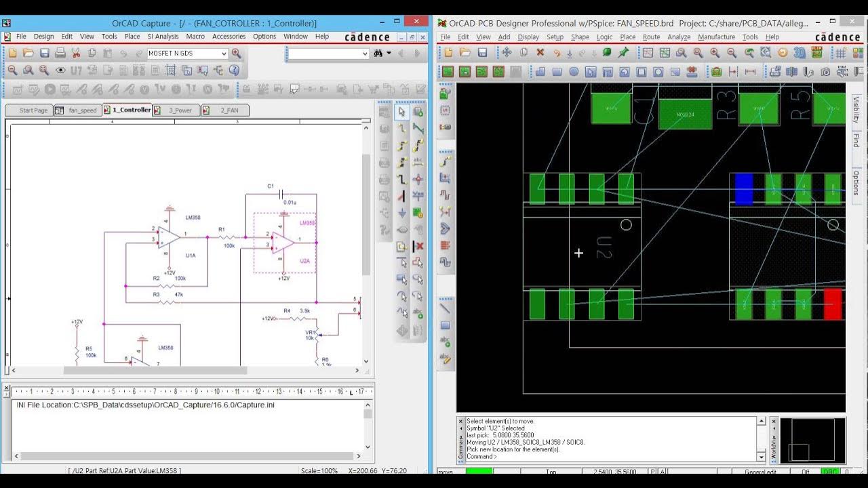Click Grid toggle icon in PCB Designer toolbar
The height and width of the screenshot is (488, 868).
[x=840, y=53]
